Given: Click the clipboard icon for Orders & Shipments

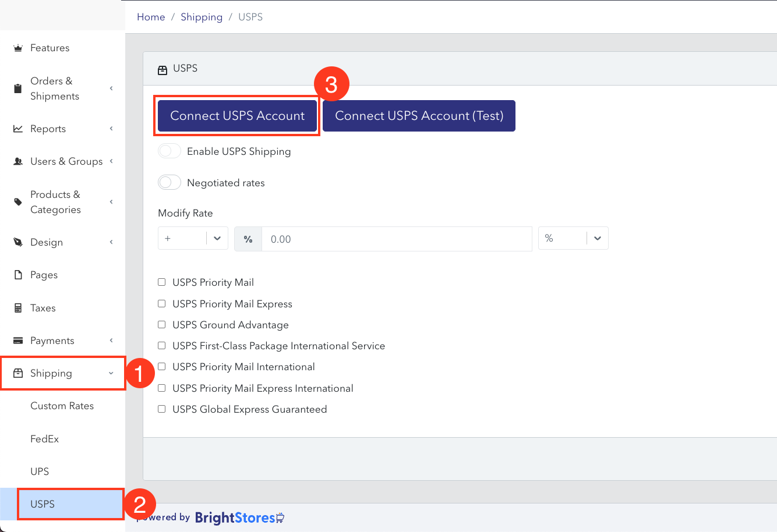Looking at the screenshot, I should pos(18,88).
